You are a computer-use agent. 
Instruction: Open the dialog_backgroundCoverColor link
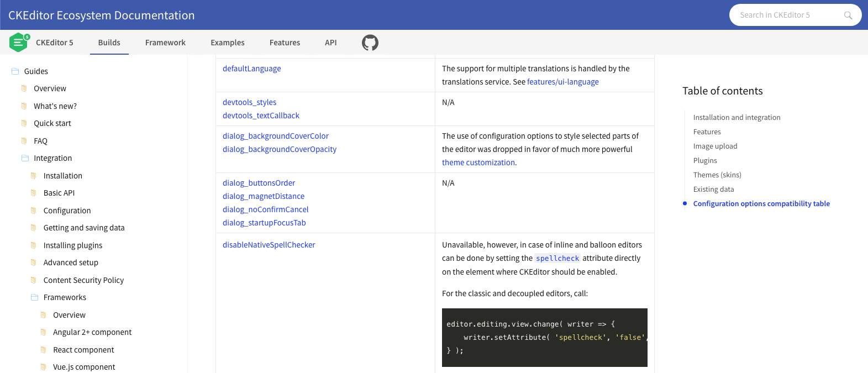pos(276,136)
